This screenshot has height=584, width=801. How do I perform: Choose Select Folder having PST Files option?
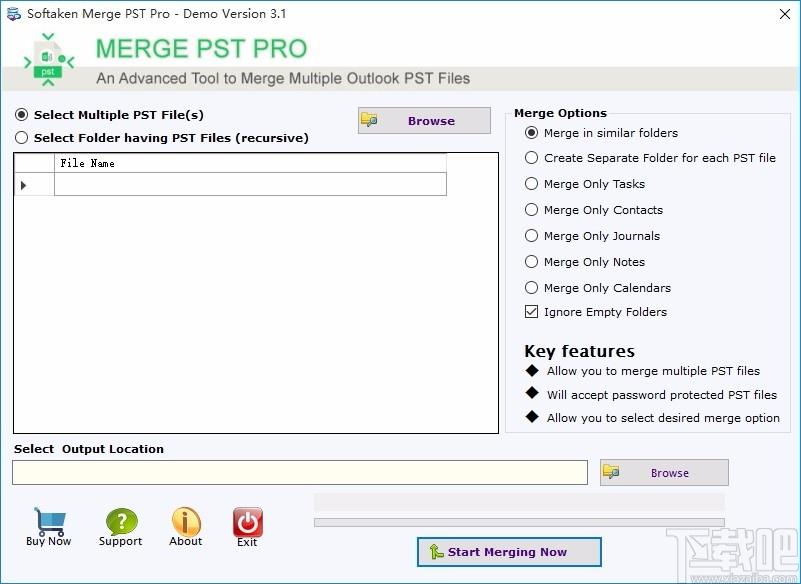click(x=21, y=137)
